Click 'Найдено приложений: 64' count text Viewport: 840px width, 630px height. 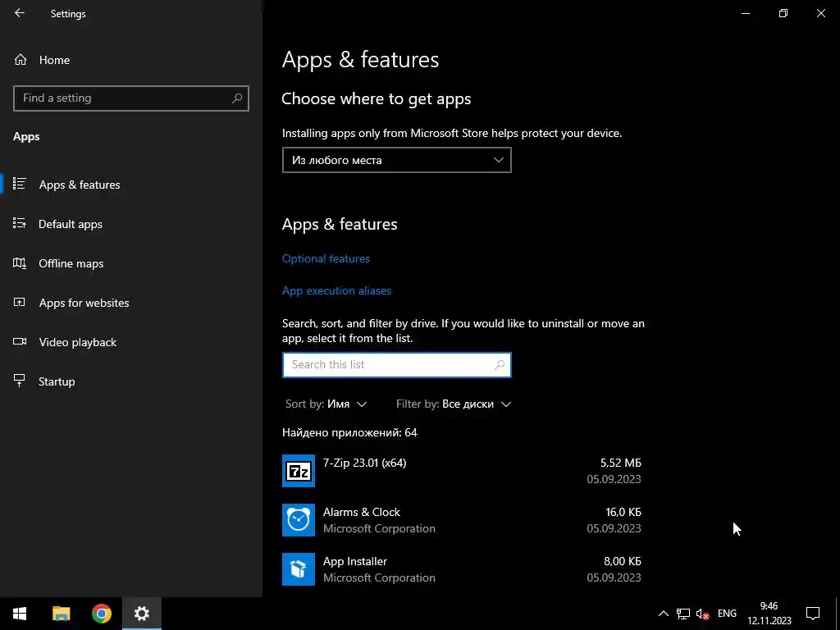349,432
